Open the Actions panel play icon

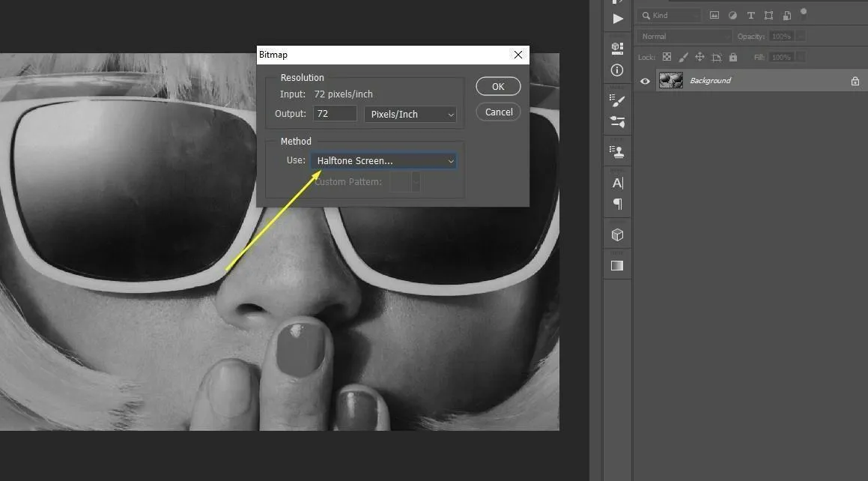point(617,19)
